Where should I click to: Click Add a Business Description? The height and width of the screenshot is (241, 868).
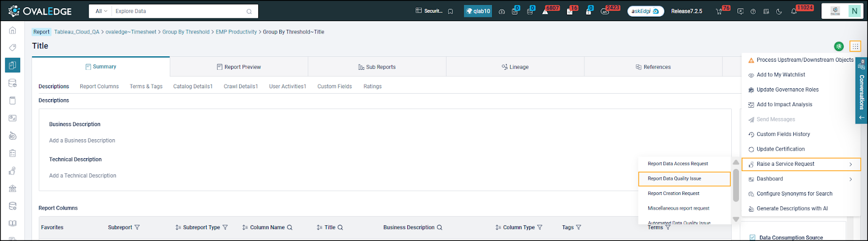click(x=82, y=141)
